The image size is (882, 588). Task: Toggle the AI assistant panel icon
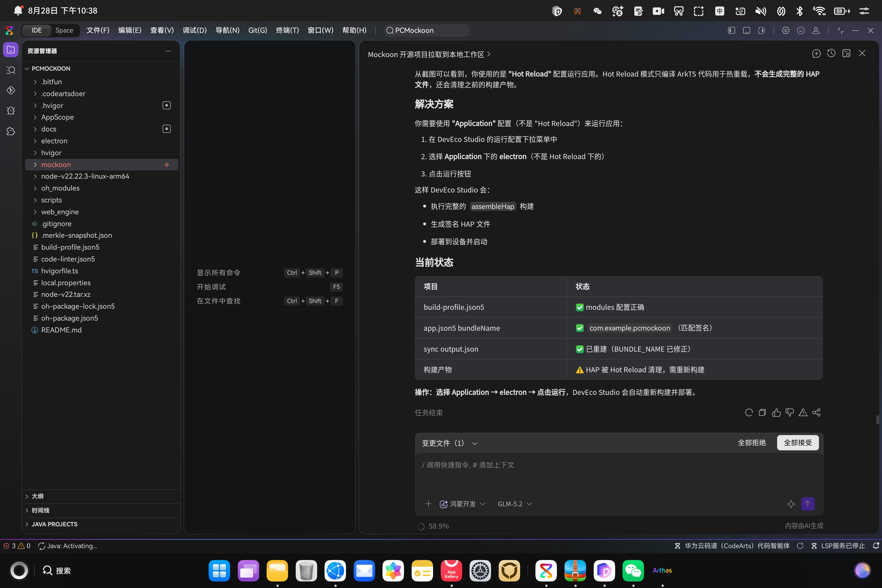pos(761,30)
